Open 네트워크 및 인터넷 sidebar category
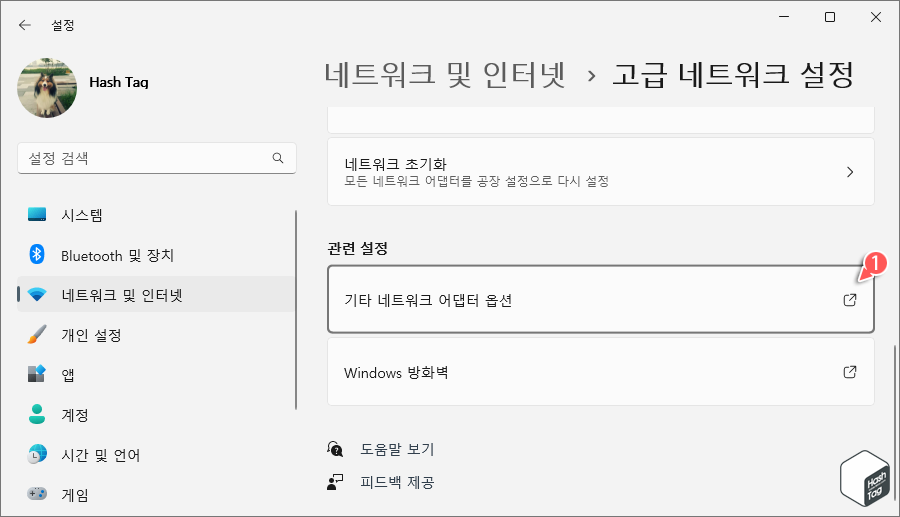 point(157,294)
